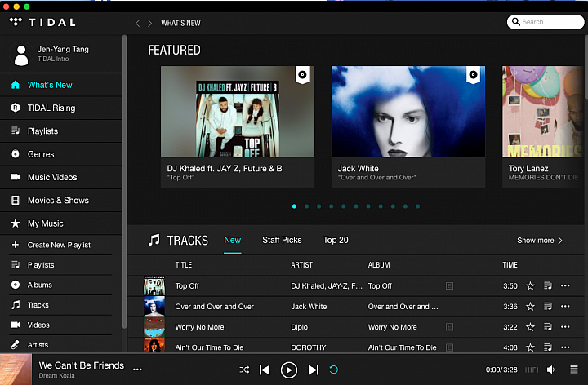Switch to the Staff Picks tab
This screenshot has height=385, width=588.
click(282, 240)
